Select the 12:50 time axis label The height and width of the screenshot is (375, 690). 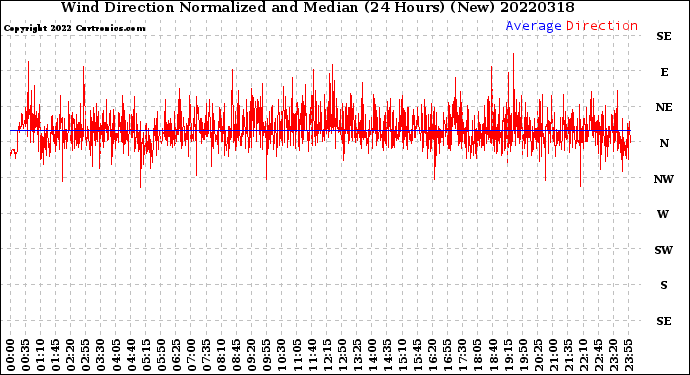(342, 355)
